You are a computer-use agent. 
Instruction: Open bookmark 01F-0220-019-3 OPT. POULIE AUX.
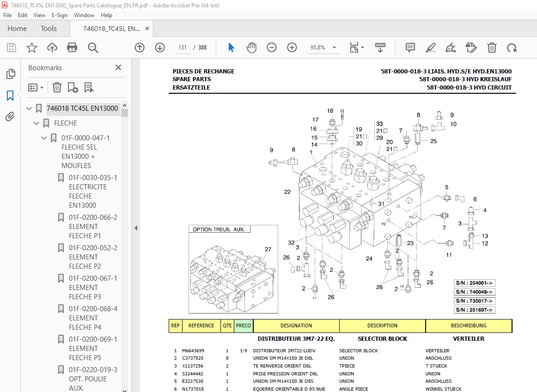(x=93, y=379)
